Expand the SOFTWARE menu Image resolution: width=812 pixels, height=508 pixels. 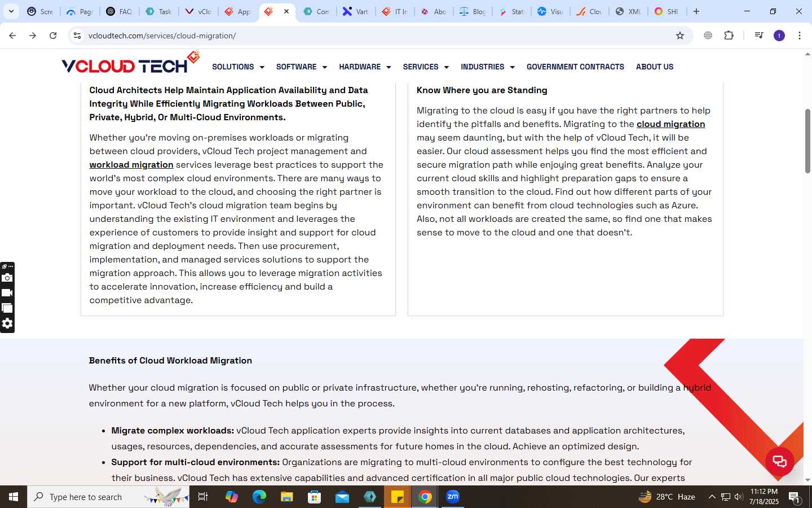coord(302,67)
